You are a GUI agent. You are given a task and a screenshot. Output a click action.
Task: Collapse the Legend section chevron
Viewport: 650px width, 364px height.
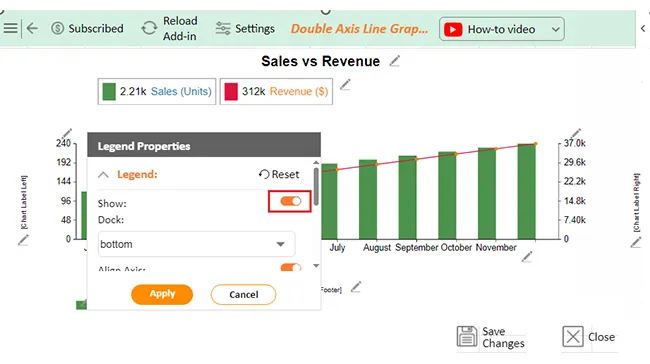click(x=103, y=175)
